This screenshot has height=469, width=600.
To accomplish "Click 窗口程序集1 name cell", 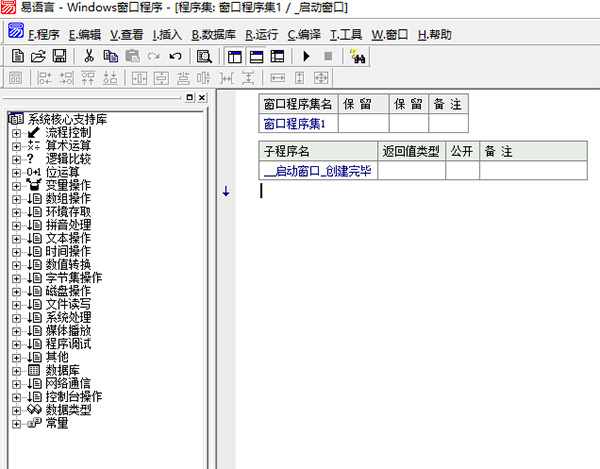I will coord(298,124).
